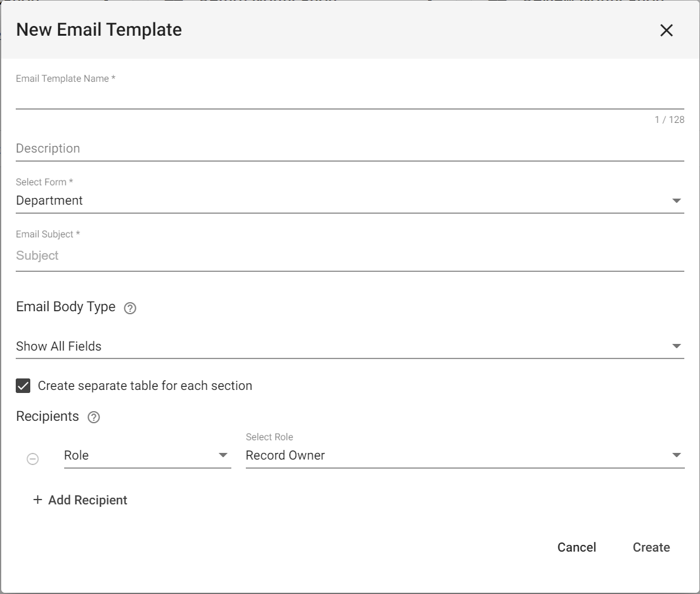Uncheck Create separate table for each section
Viewport: 700px width, 594px height.
[23, 386]
